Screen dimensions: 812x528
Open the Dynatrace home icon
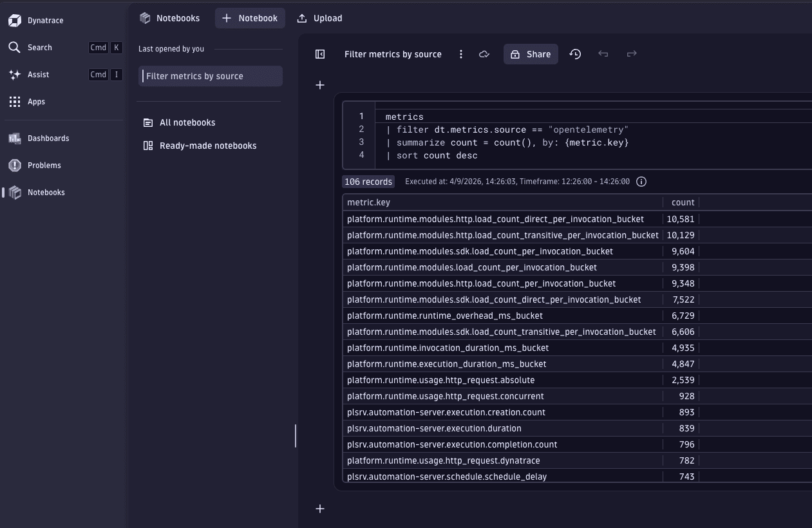[14, 20]
